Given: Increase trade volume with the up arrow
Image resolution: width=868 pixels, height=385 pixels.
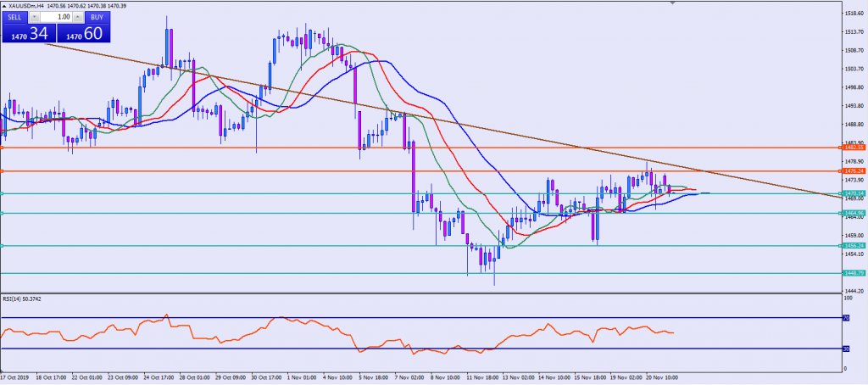Looking at the screenshot, I should point(76,17).
